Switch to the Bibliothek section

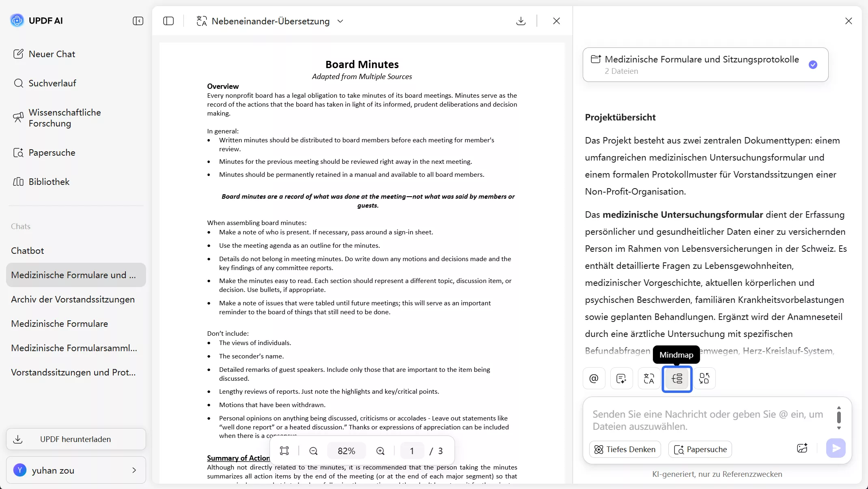[49, 182]
